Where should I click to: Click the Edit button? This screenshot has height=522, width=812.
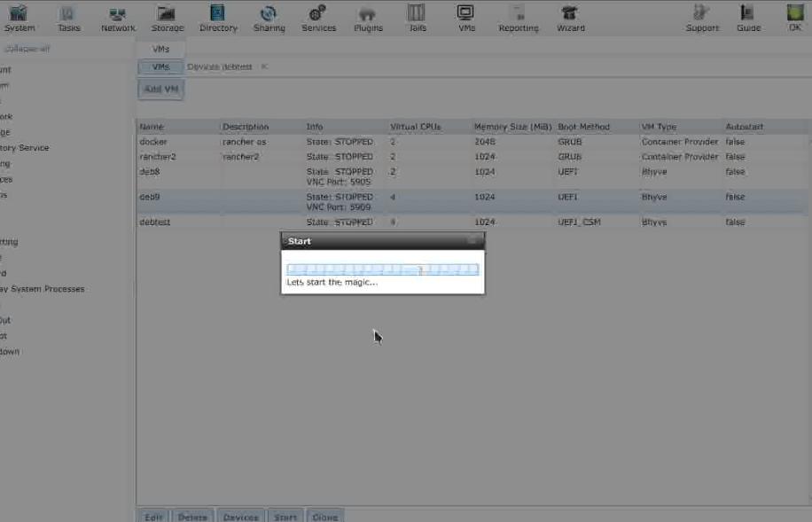(153, 517)
